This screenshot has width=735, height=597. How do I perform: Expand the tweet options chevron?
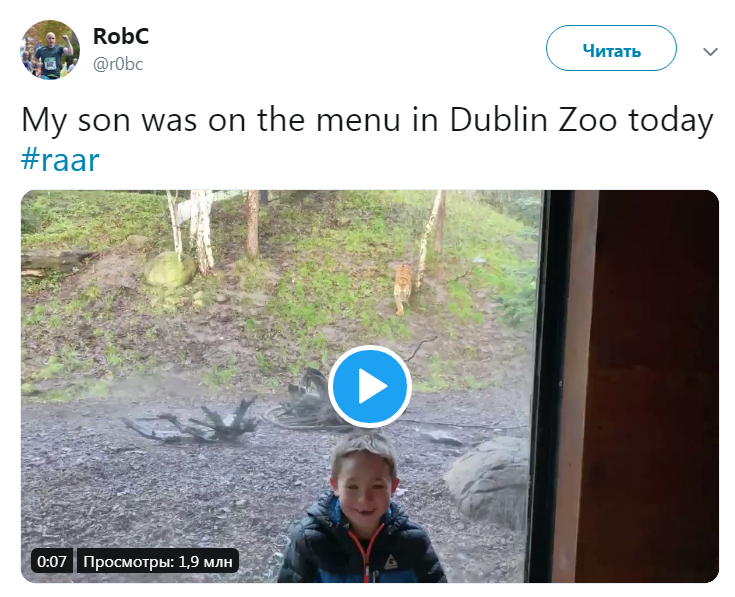click(710, 51)
